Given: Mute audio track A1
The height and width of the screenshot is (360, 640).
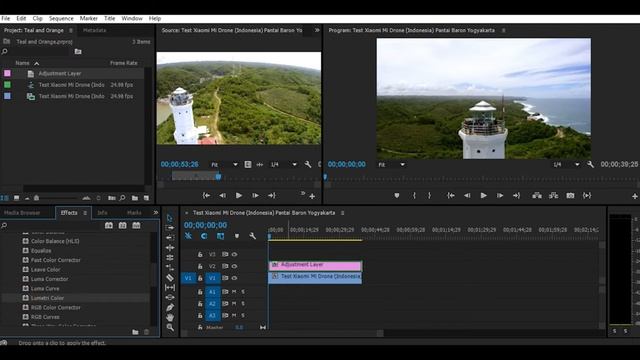Looking at the screenshot, I should coord(234,292).
